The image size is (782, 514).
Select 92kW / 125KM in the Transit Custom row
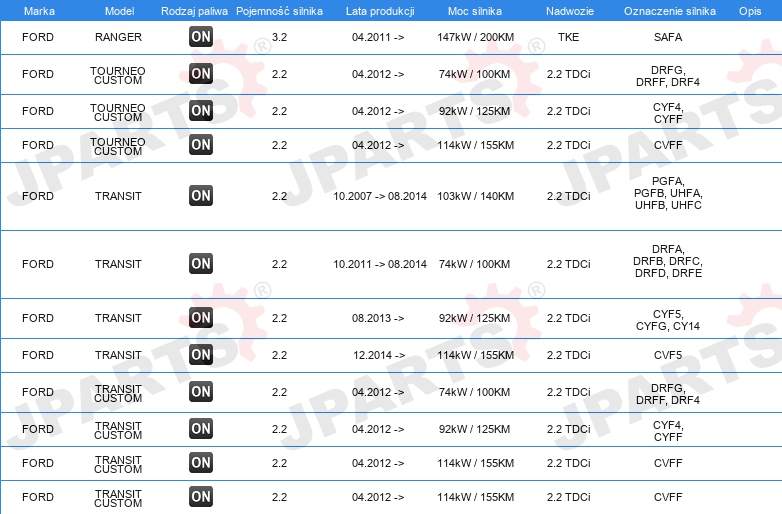pos(474,429)
